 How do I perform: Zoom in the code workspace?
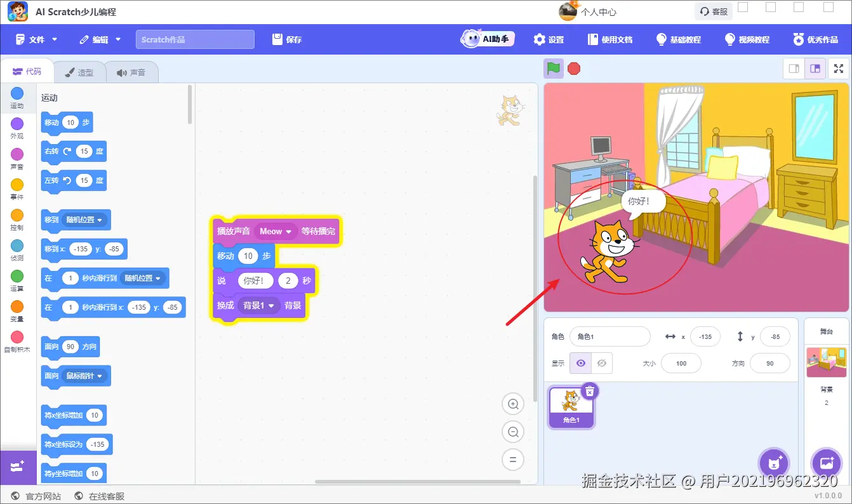(x=513, y=404)
